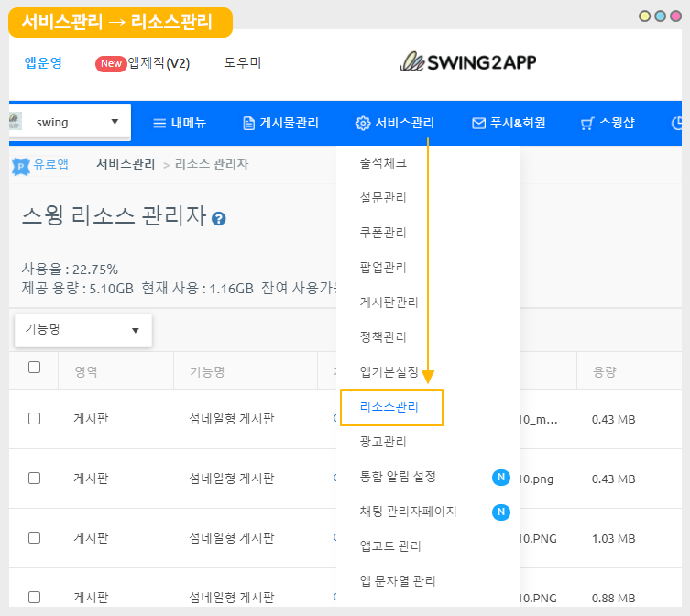Click the 푸시&회원 envelope icon
The width and height of the screenshot is (690, 616).
click(478, 123)
